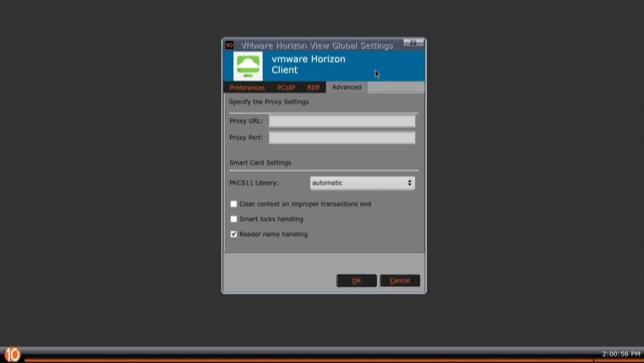Click the taskbar clock showing 2:00:56 PM

pos(621,354)
